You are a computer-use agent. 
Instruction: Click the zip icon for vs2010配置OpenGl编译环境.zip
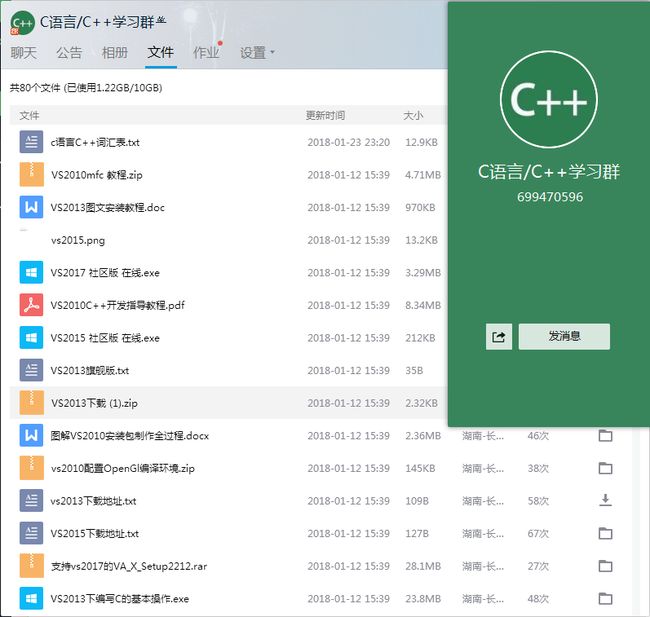click(31, 468)
